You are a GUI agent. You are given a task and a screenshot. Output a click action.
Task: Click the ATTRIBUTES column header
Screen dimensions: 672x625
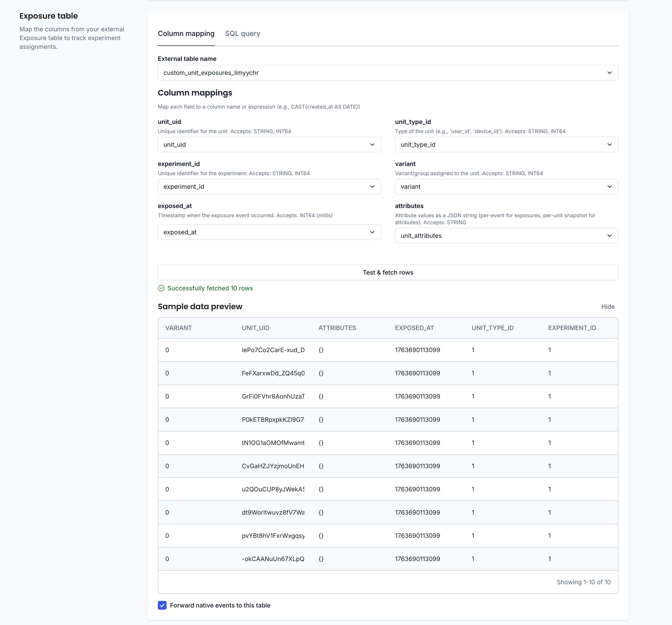pos(337,328)
